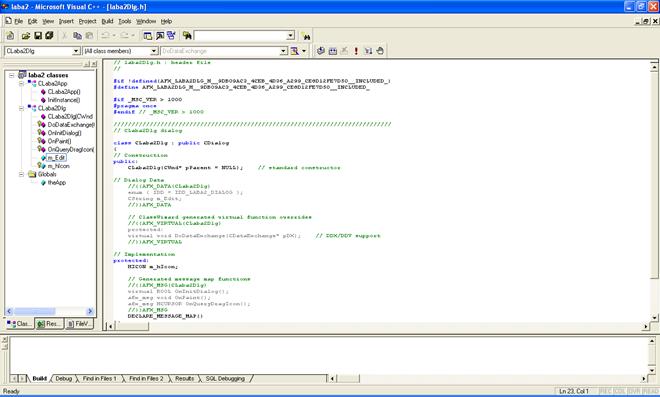Viewport: 660px width, 397px height.
Task: Open the All class members filter dropdown
Action: point(154,51)
